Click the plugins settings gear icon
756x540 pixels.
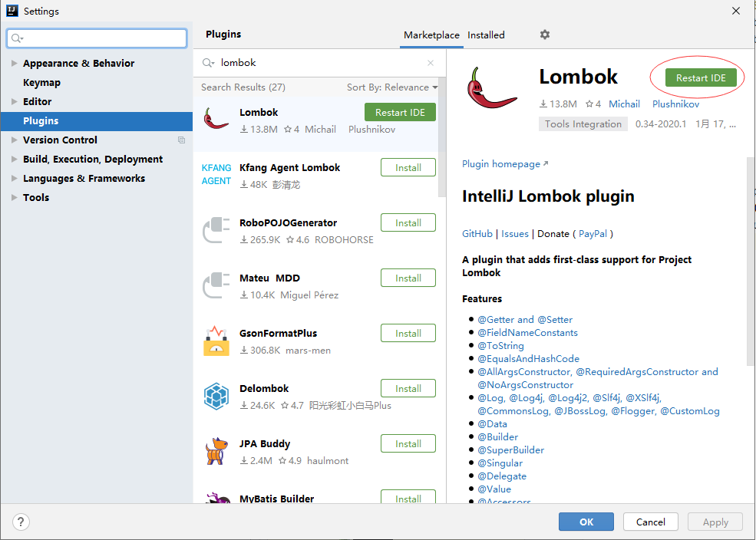pyautogui.click(x=545, y=35)
